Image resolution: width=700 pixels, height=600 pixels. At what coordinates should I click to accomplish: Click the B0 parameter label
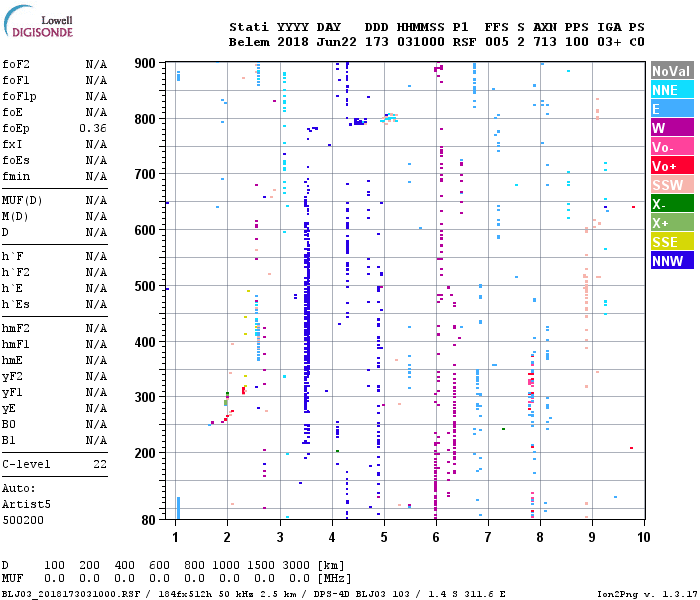(9, 424)
